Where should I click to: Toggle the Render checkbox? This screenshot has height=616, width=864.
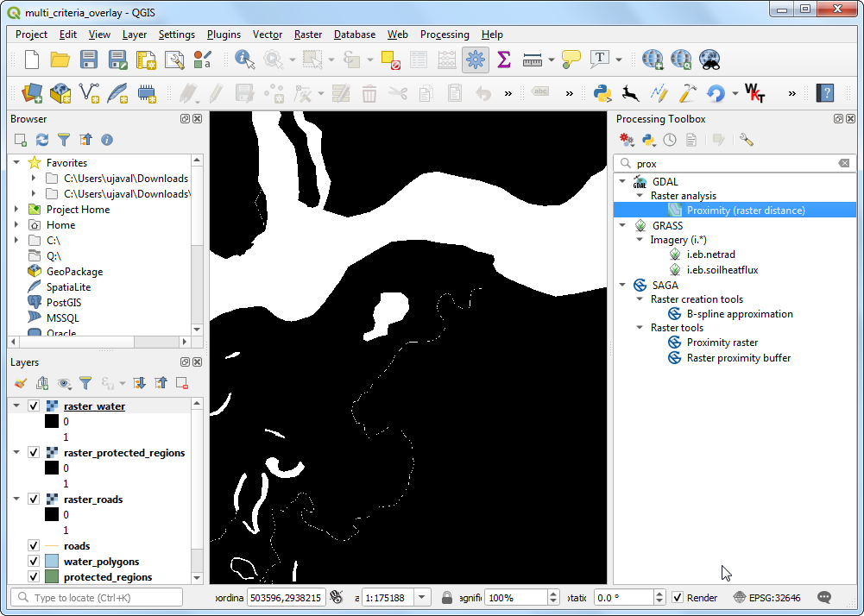tap(678, 597)
